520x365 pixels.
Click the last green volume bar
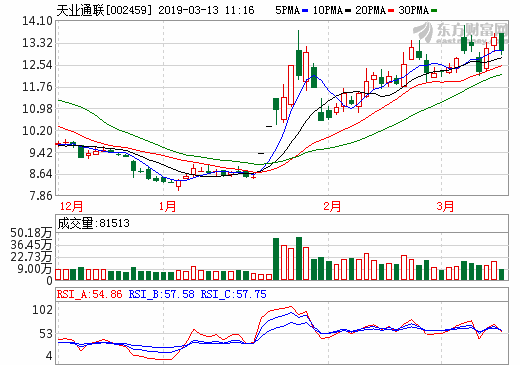pos(501,274)
